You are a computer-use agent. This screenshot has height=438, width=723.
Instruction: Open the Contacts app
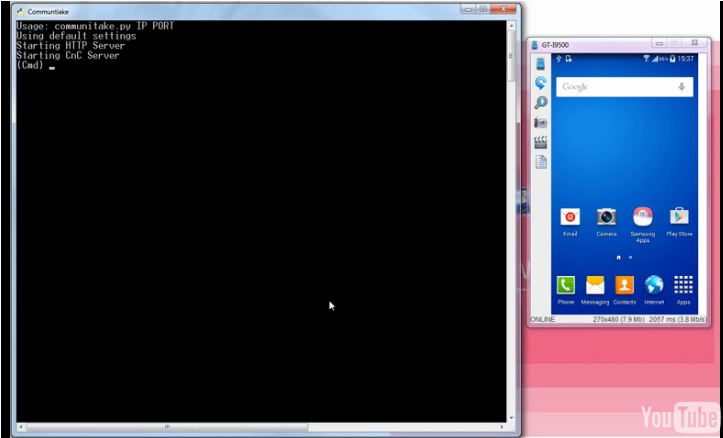pos(624,285)
